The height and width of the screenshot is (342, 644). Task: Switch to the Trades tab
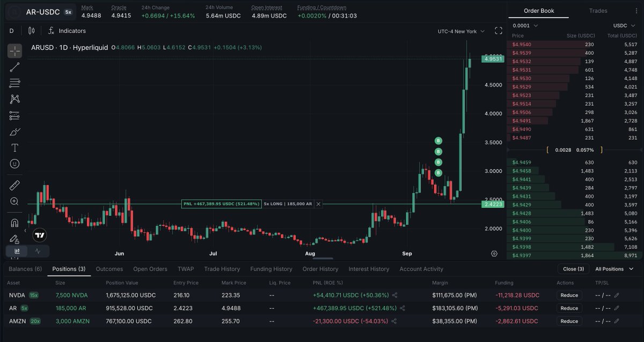(598, 11)
